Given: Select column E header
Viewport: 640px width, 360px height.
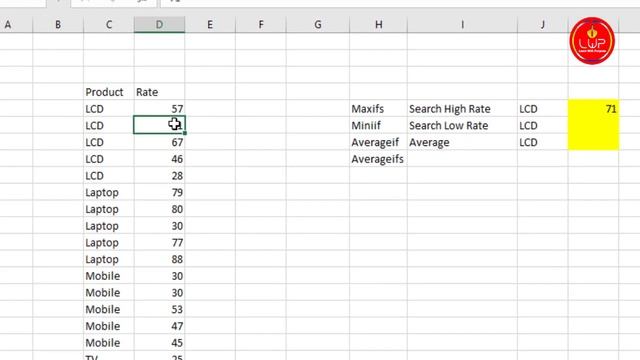Looking at the screenshot, I should pyautogui.click(x=210, y=24).
